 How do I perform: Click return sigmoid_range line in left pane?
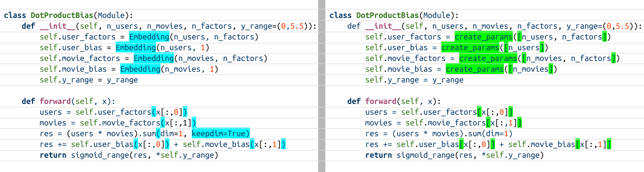[129, 155]
